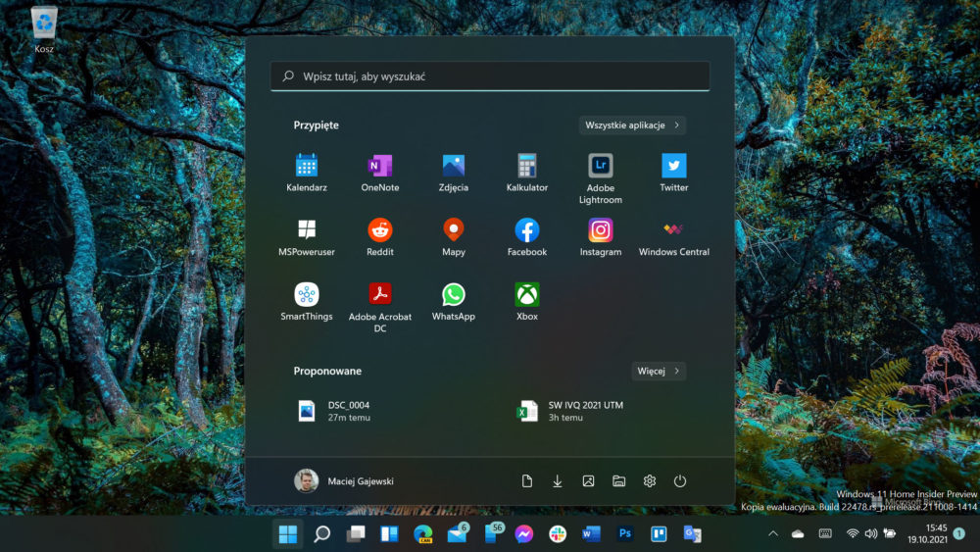The image size is (980, 552).
Task: Open the Kosz recycle bin on desktop
Action: 44,30
